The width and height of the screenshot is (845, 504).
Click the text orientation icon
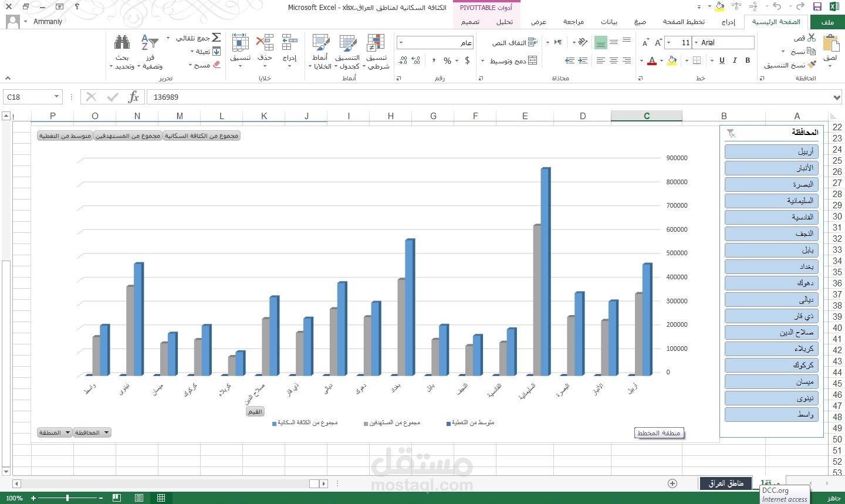[x=582, y=42]
